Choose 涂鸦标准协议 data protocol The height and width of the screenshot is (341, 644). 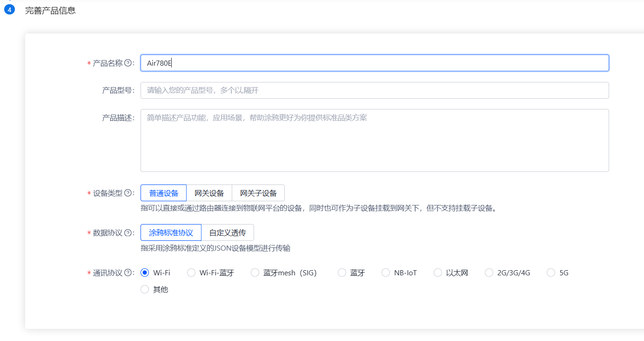coord(171,232)
